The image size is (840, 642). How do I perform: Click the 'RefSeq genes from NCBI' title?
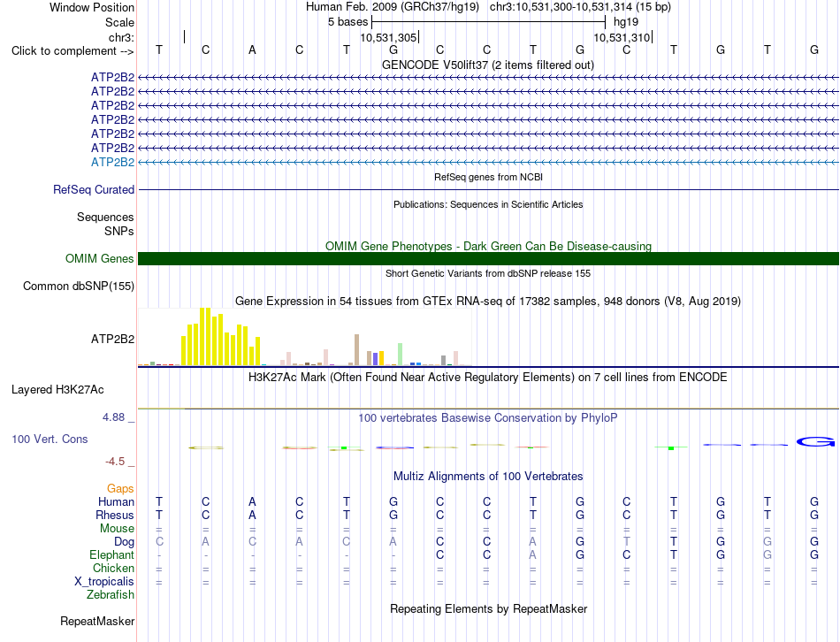coord(488,177)
